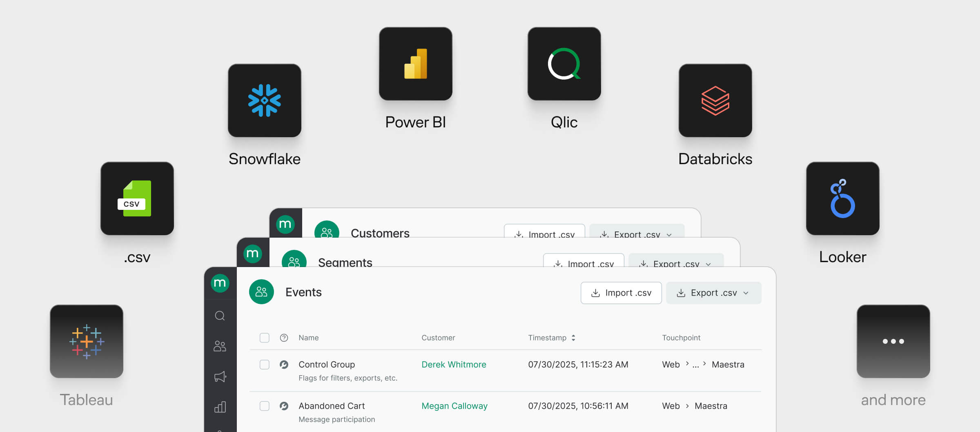Select the Databricks integration tile
The height and width of the screenshot is (432, 980).
(715, 100)
